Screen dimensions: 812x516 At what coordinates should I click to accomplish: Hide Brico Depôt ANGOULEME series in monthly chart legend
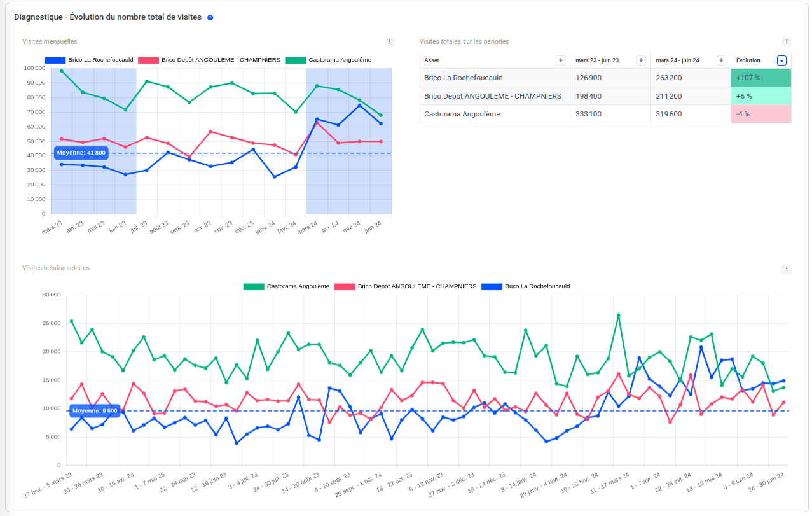click(211, 60)
